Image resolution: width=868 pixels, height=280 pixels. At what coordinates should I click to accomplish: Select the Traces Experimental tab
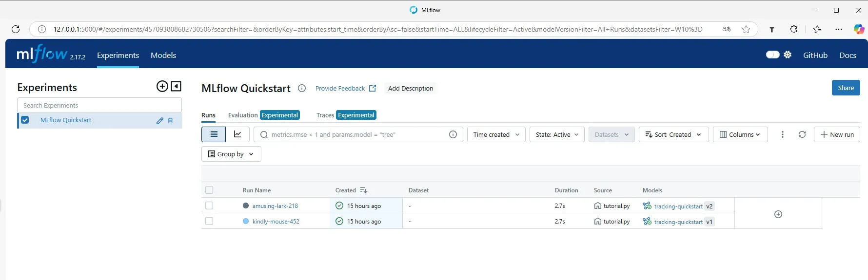[x=346, y=115]
